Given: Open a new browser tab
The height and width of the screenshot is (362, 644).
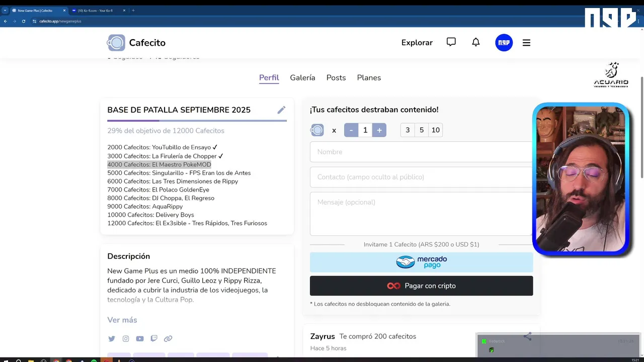Looking at the screenshot, I should click(133, 11).
